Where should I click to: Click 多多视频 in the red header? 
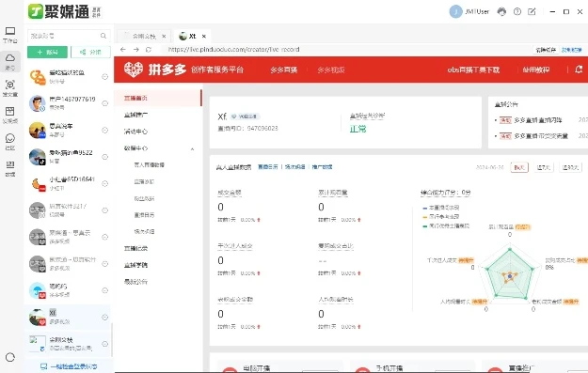tap(331, 70)
